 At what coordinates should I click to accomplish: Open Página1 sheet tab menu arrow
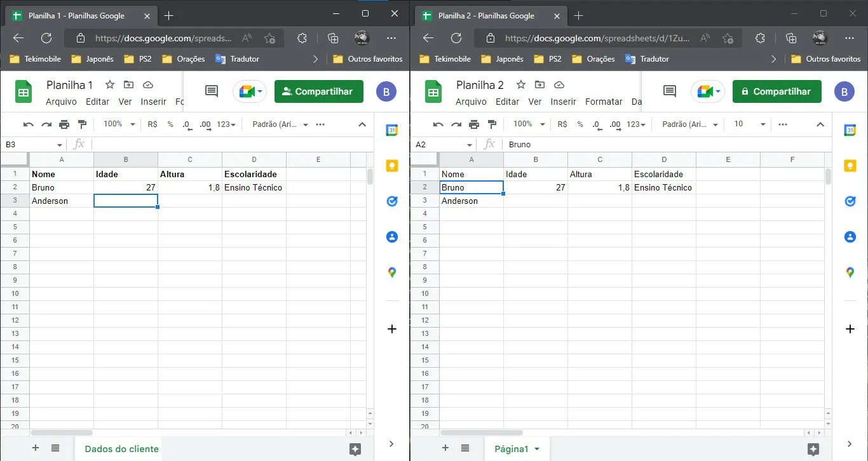537,449
